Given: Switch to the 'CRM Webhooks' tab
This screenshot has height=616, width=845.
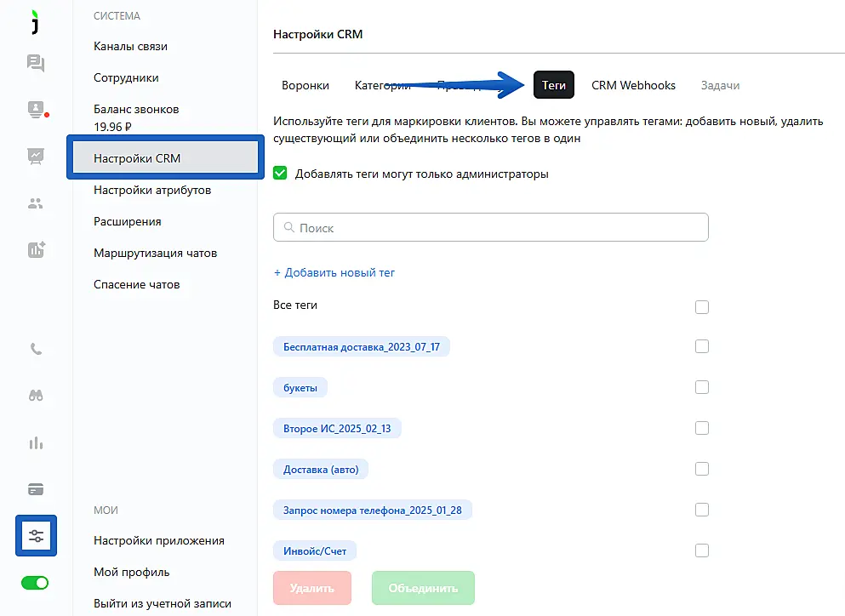Looking at the screenshot, I should [x=633, y=85].
